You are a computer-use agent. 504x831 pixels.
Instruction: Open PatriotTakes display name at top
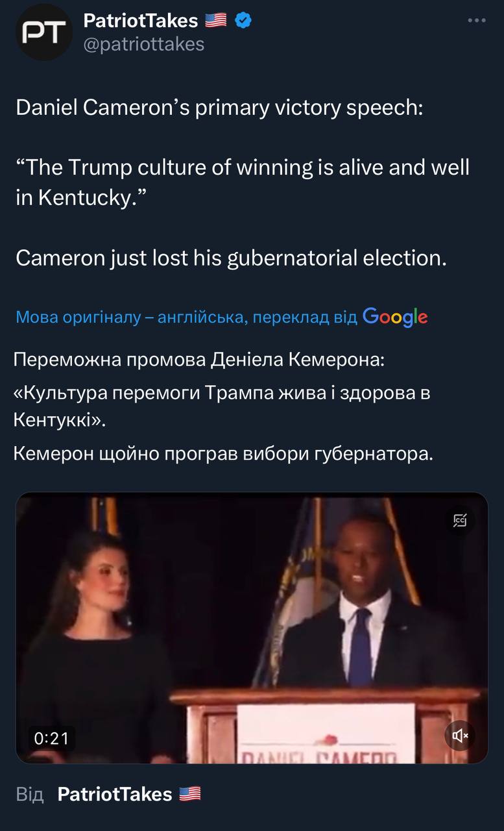tap(140, 21)
